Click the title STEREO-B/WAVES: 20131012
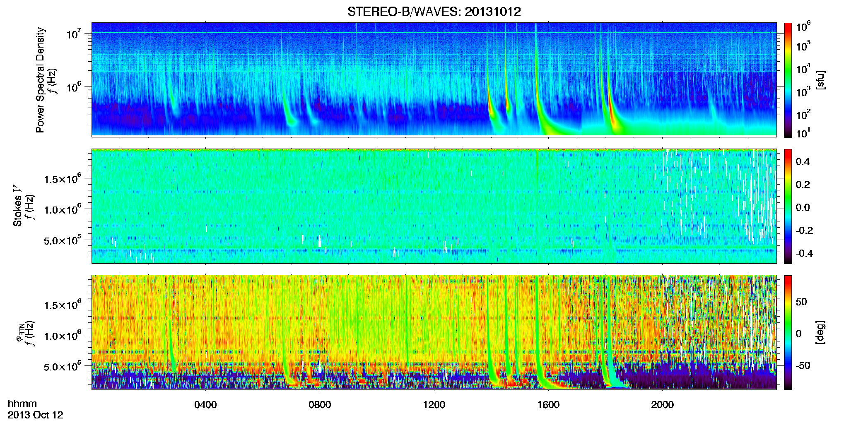This screenshot has height=447, width=868. click(x=434, y=12)
